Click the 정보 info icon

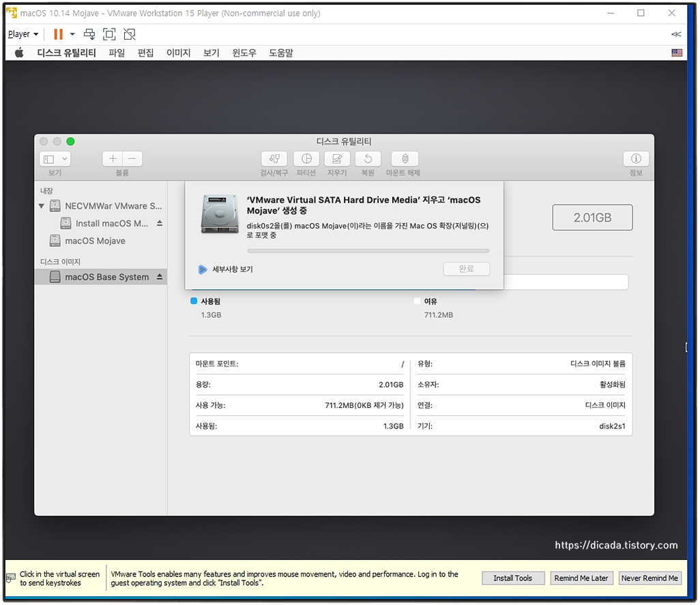tap(636, 159)
